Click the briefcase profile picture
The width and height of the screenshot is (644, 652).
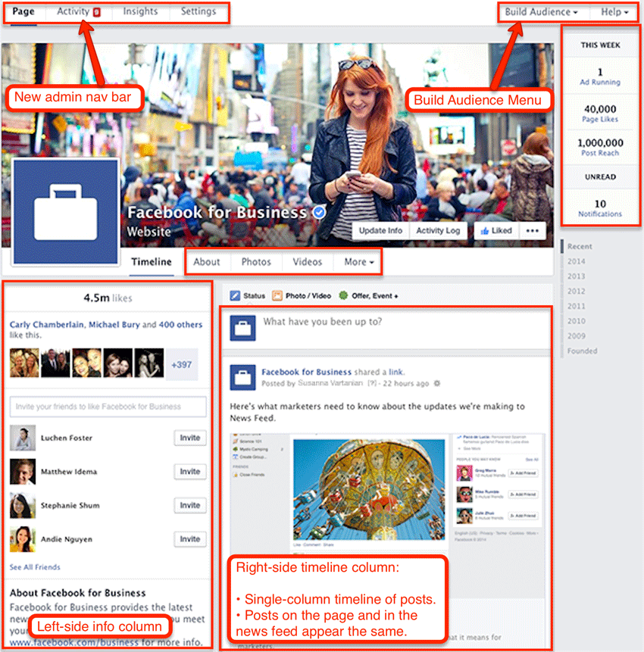[66, 212]
